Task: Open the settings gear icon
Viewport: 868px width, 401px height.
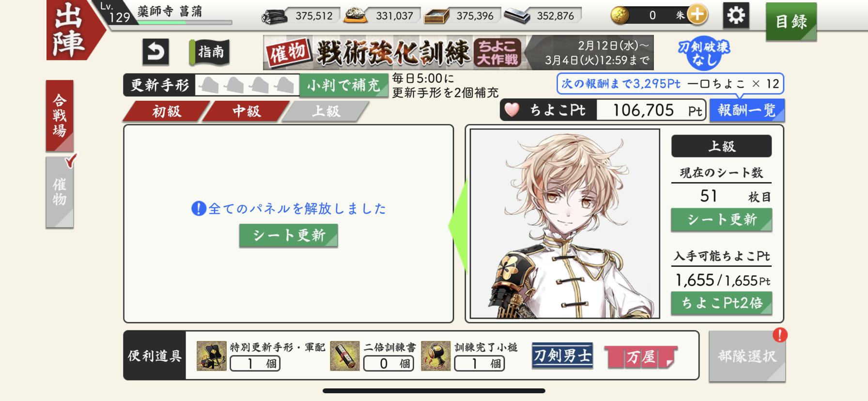Action: (x=736, y=15)
